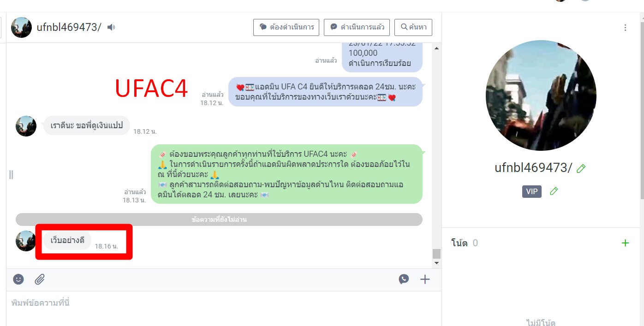
Task: Attach a file with paperclip icon
Action: pos(40,279)
